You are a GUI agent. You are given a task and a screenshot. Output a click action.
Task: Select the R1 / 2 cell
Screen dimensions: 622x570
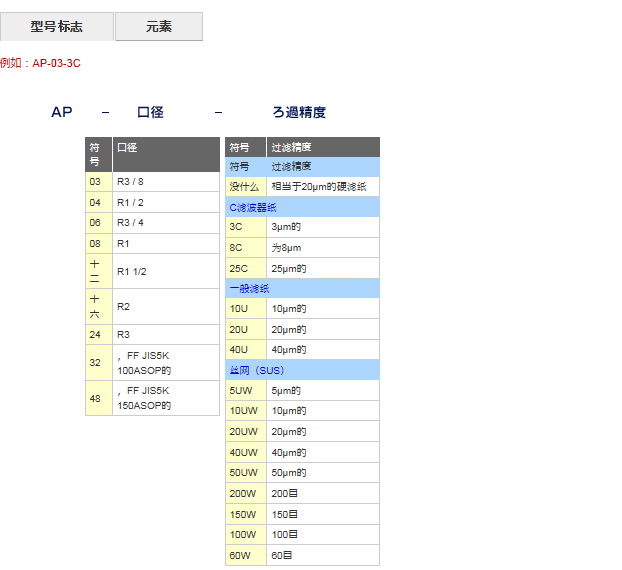tap(166, 202)
